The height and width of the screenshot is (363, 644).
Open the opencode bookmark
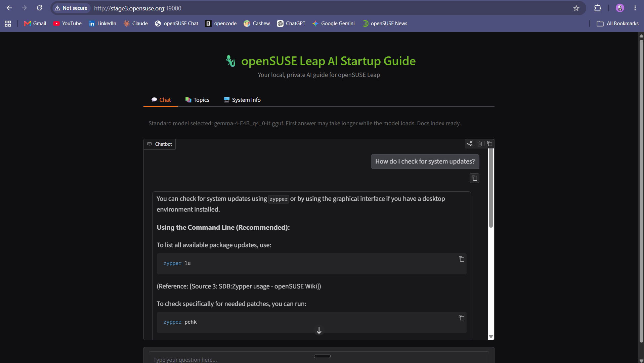tap(221, 24)
